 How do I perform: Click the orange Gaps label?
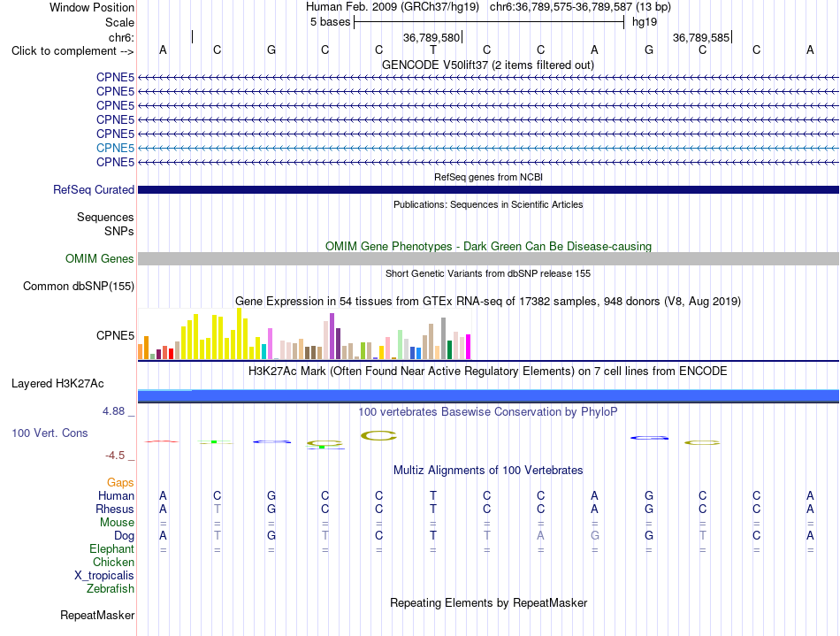[120, 483]
